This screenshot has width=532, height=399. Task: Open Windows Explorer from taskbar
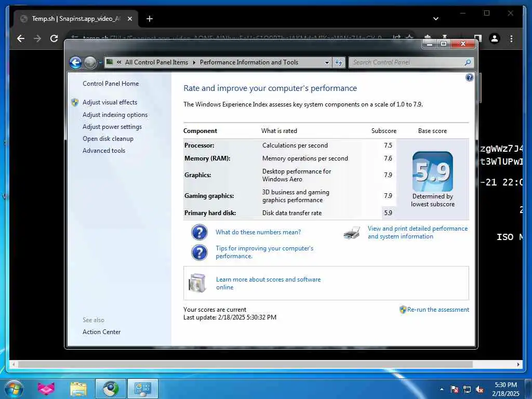78,389
